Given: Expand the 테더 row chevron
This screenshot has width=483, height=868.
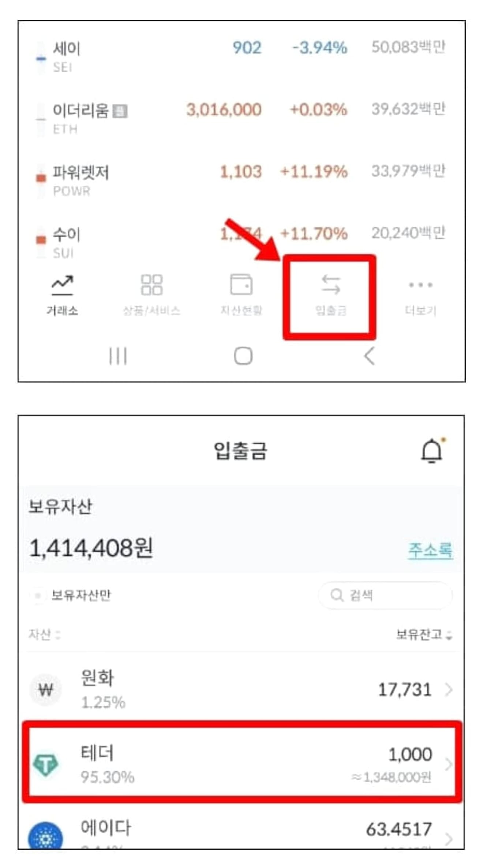Looking at the screenshot, I should [448, 764].
